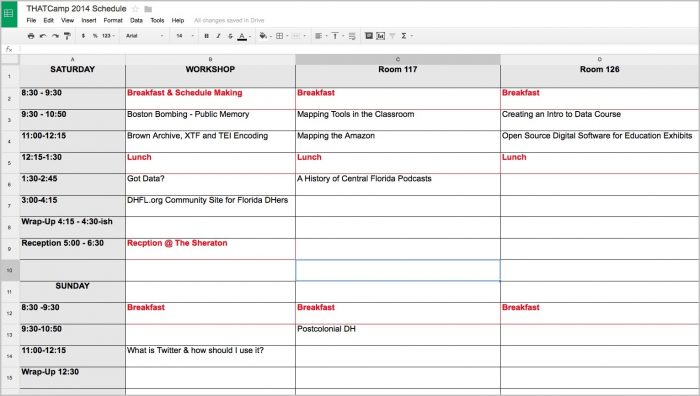This screenshot has height=396, width=700.
Task: Select 'A History of Central Florida Podcasts' cell
Action: pyautogui.click(x=398, y=184)
